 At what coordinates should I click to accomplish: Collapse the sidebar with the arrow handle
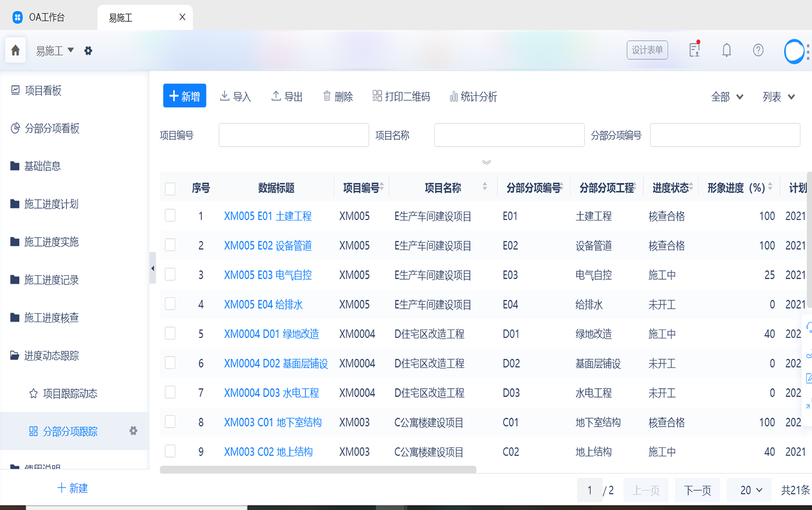point(152,268)
